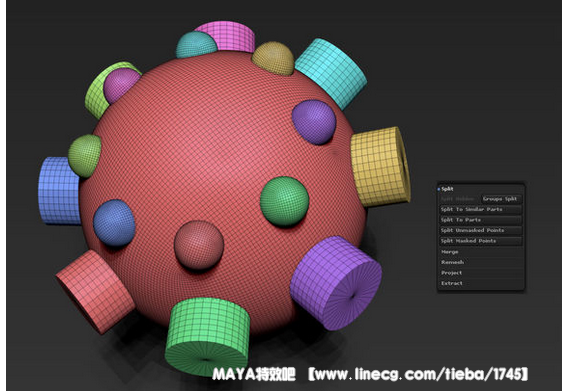562x391 pixels.
Task: Click Split Masked Points button
Action: 480,241
